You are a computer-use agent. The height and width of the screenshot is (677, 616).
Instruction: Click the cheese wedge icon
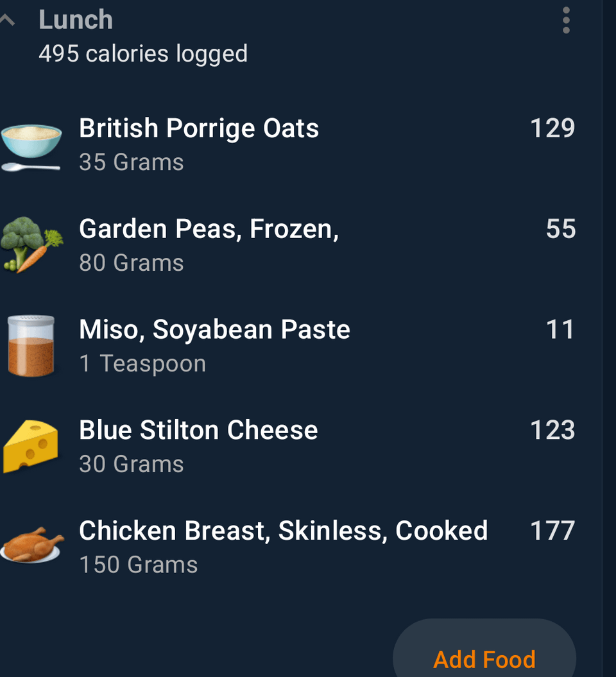[31, 447]
